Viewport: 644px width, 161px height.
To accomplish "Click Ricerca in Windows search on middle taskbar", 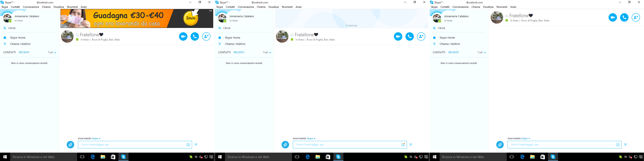I will [258, 157].
